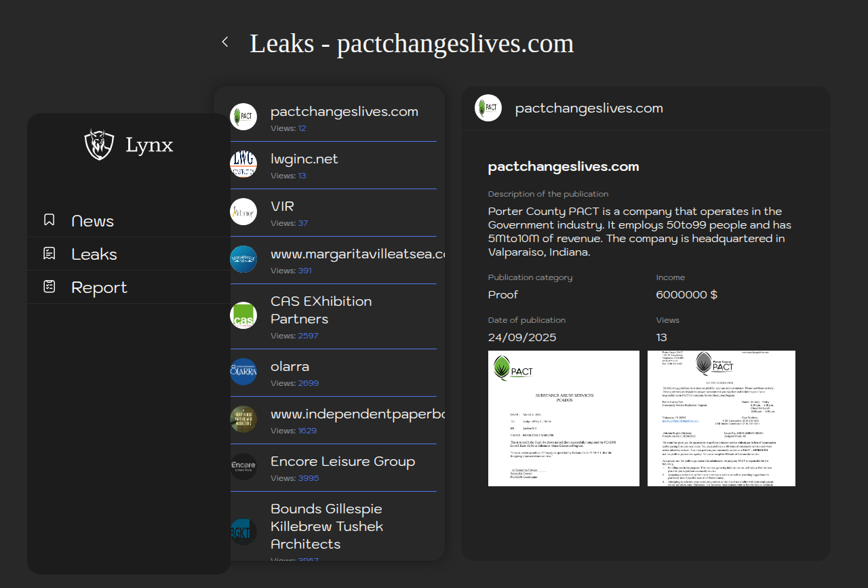Click the checklist icon next to Report

(50, 287)
